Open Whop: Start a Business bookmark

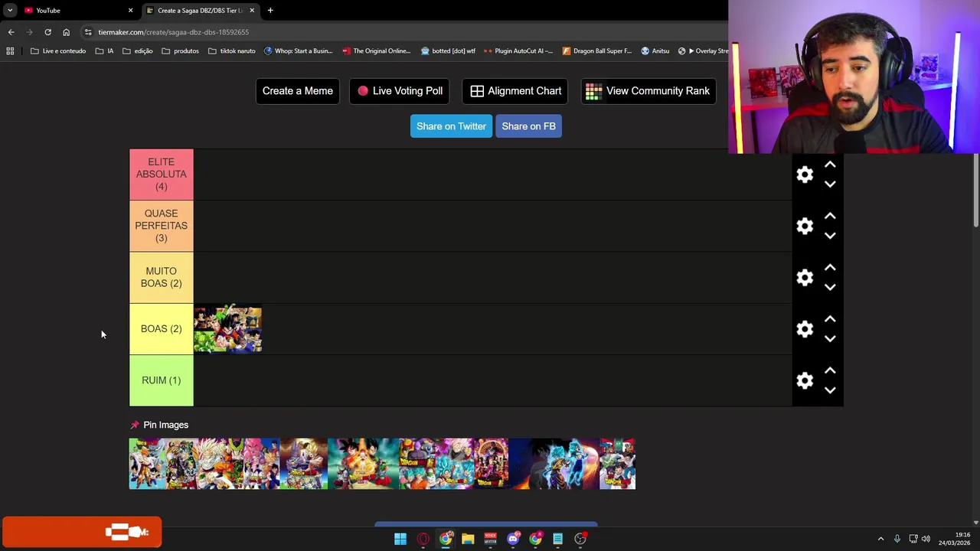point(298,51)
